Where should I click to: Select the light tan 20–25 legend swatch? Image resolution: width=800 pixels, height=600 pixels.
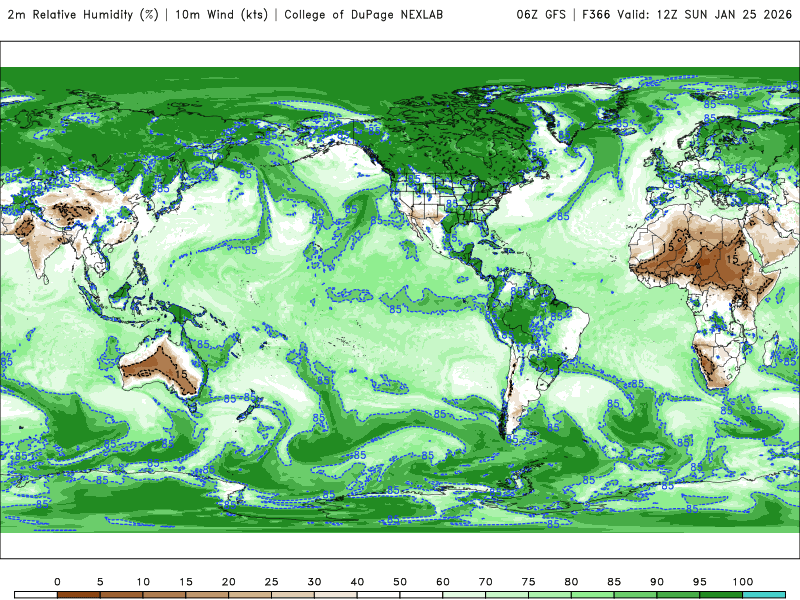250,595
